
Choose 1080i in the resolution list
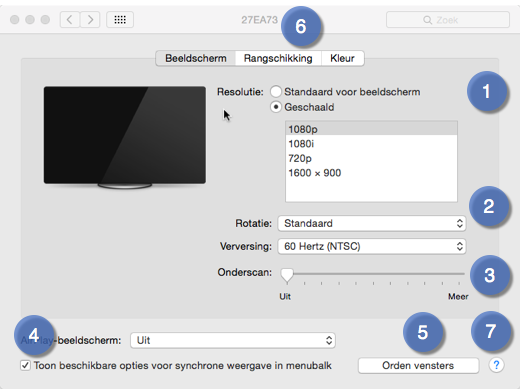(x=371, y=144)
